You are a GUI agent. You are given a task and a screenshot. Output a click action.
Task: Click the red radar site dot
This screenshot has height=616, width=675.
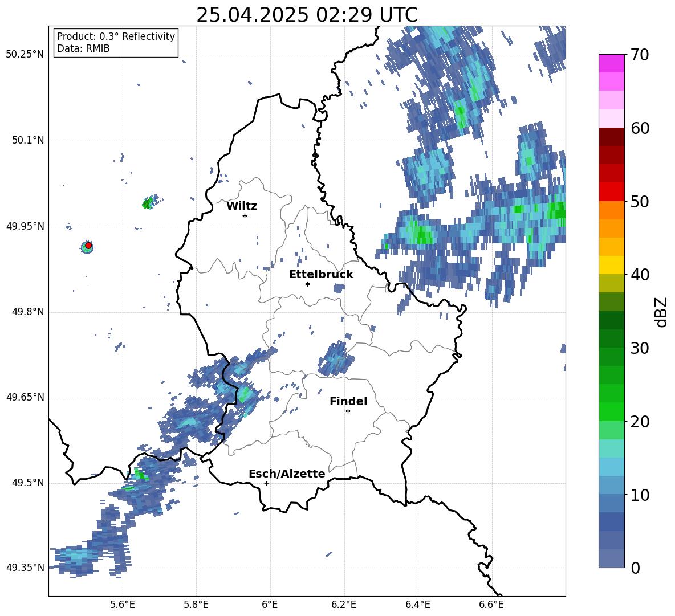pyautogui.click(x=88, y=245)
